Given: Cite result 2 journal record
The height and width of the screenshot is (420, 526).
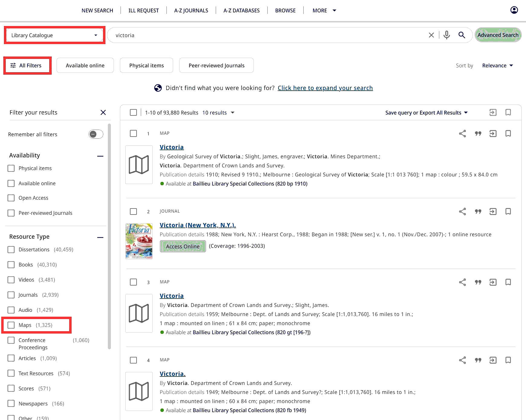Looking at the screenshot, I should [478, 212].
